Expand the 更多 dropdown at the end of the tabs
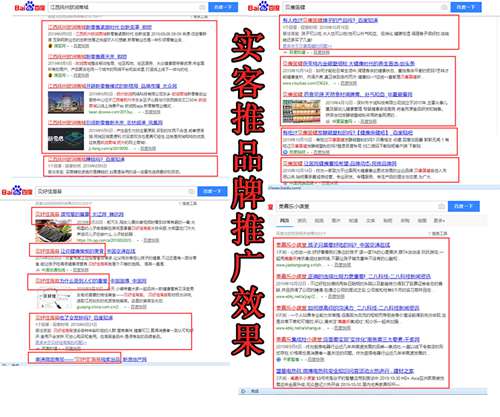 pos(439,220)
